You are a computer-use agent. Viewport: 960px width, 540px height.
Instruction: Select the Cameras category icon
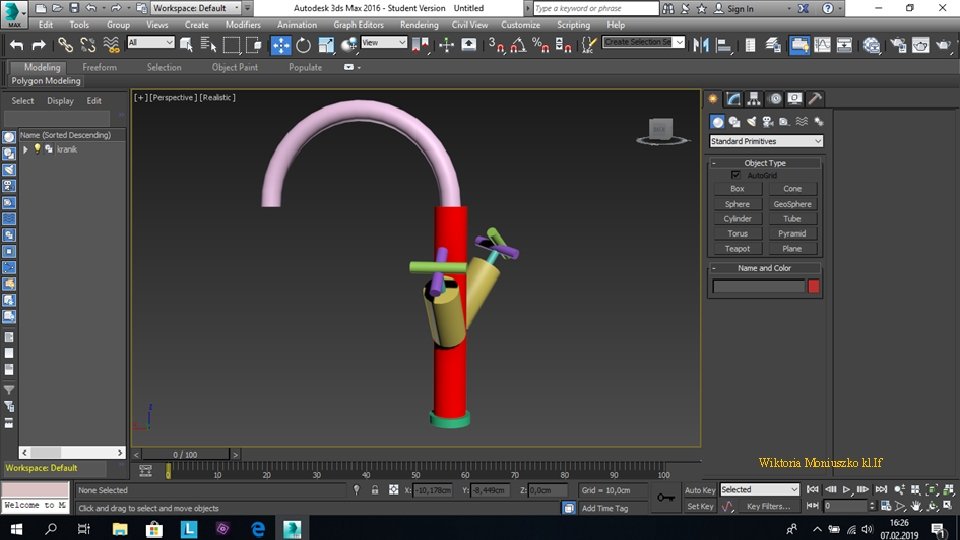tap(767, 121)
